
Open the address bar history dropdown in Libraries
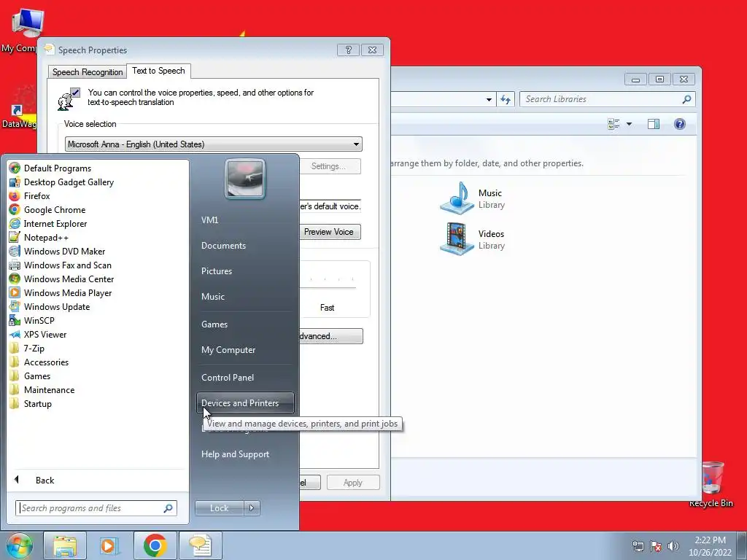(489, 99)
